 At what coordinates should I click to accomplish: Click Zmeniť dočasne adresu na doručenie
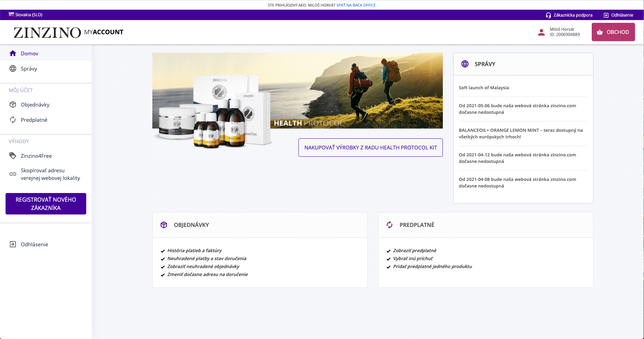[207, 274]
